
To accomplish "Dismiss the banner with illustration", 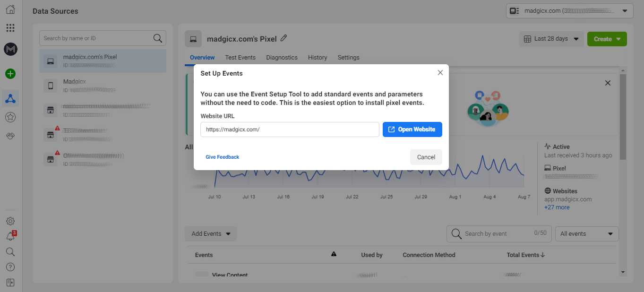I will pos(608,83).
